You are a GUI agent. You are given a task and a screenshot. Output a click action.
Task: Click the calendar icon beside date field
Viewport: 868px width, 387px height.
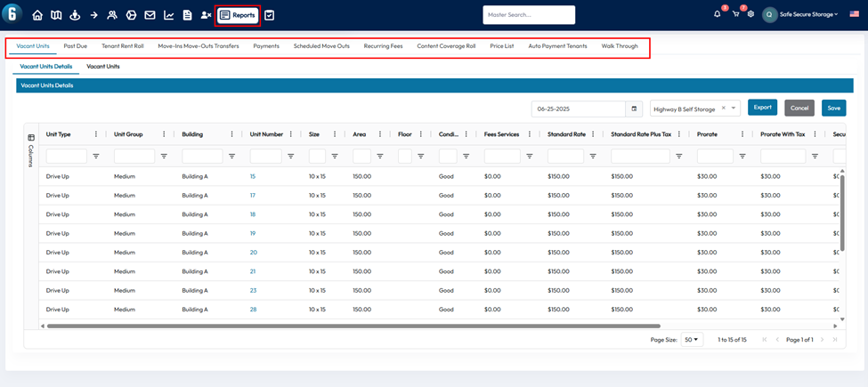635,109
